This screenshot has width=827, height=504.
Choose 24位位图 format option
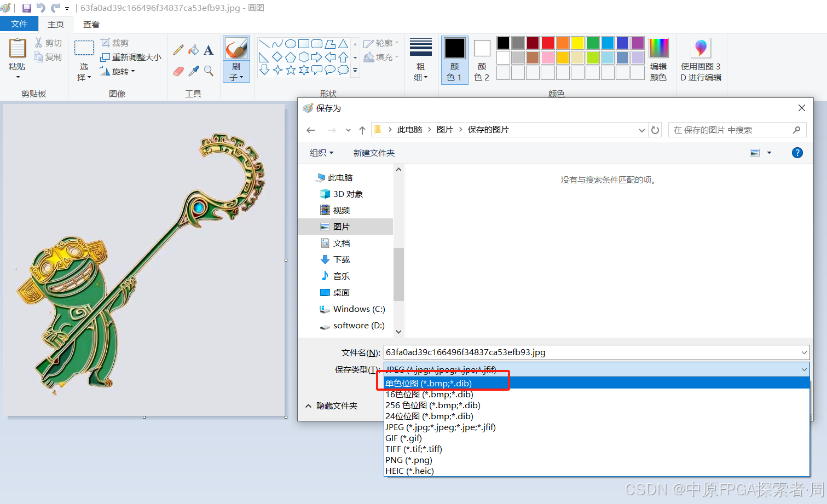coord(597,416)
